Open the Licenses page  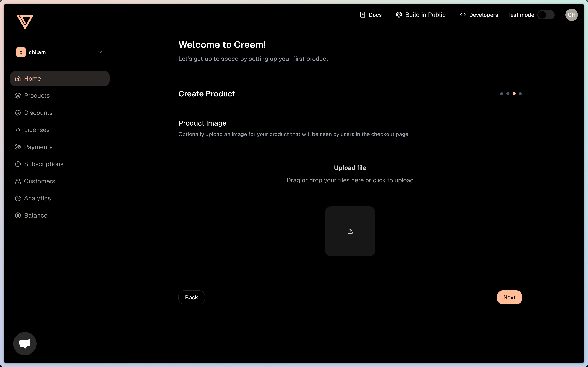(x=60, y=130)
